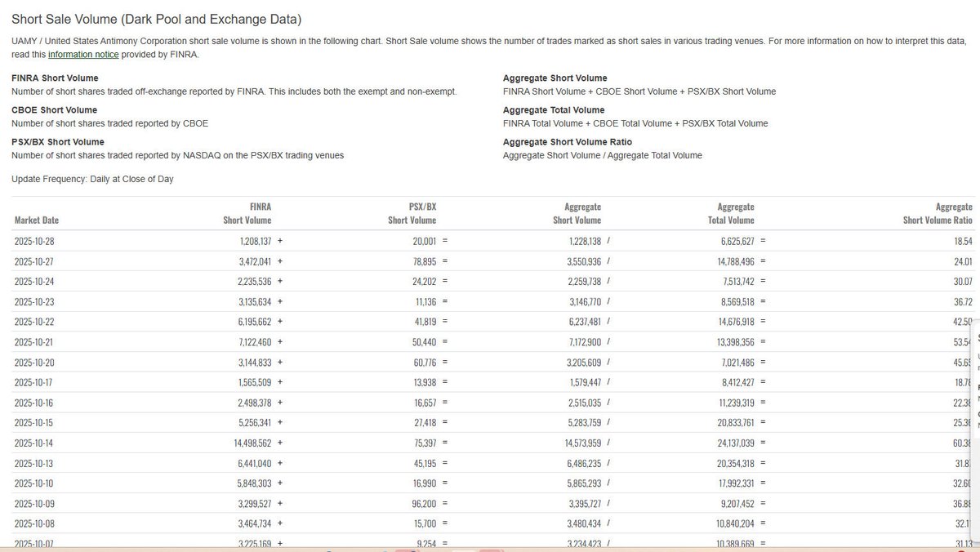Select the 2025-10-09 market date cell
This screenshot has height=552, width=980.
coord(34,504)
